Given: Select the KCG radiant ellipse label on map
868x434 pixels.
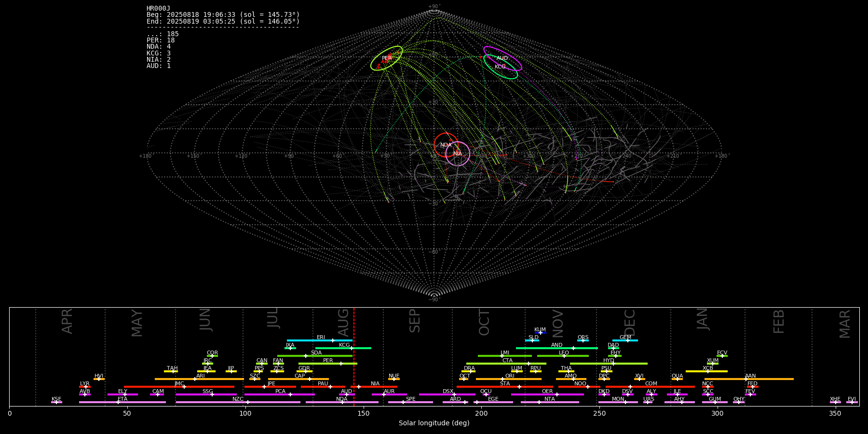Looking at the screenshot, I should 500,67.
